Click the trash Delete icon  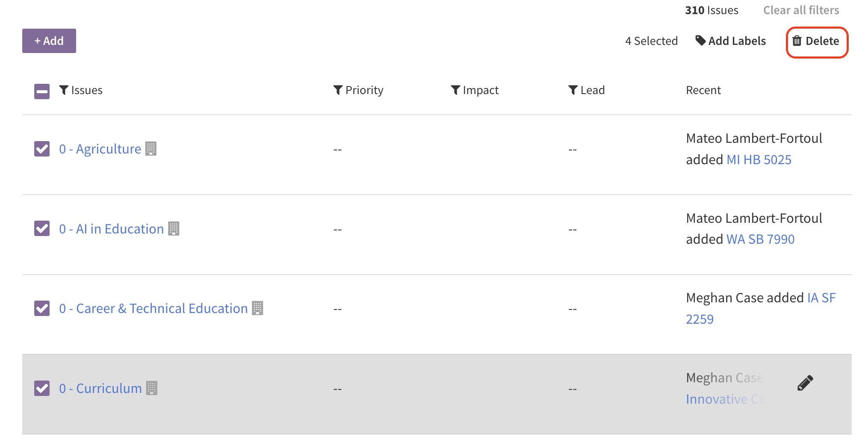pos(797,41)
